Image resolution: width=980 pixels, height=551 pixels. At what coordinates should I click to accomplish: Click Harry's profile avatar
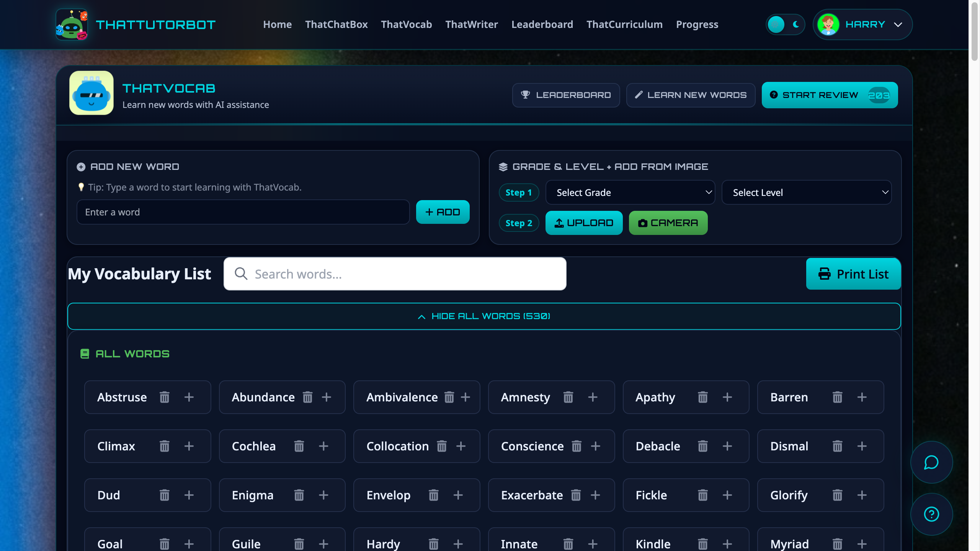coord(828,24)
